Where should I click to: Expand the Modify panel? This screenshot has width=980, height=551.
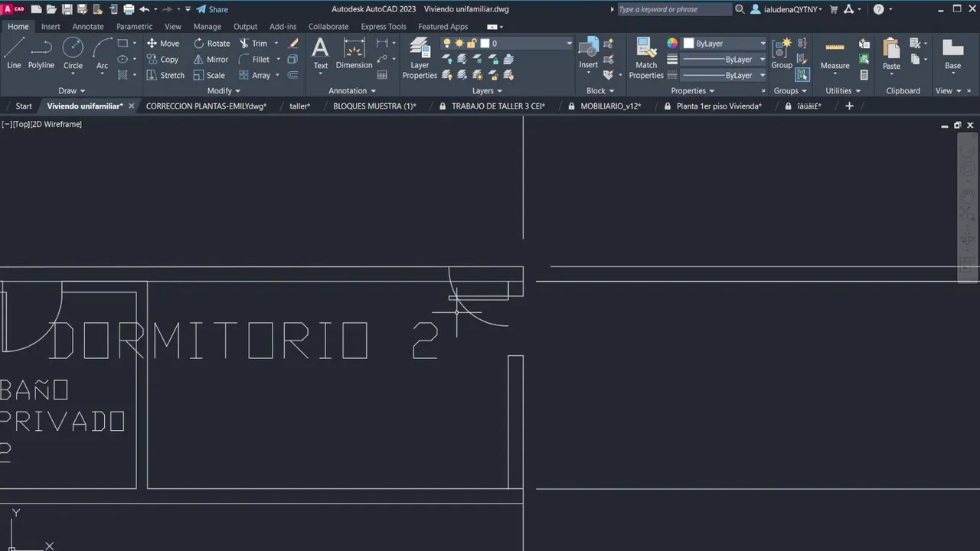[224, 90]
